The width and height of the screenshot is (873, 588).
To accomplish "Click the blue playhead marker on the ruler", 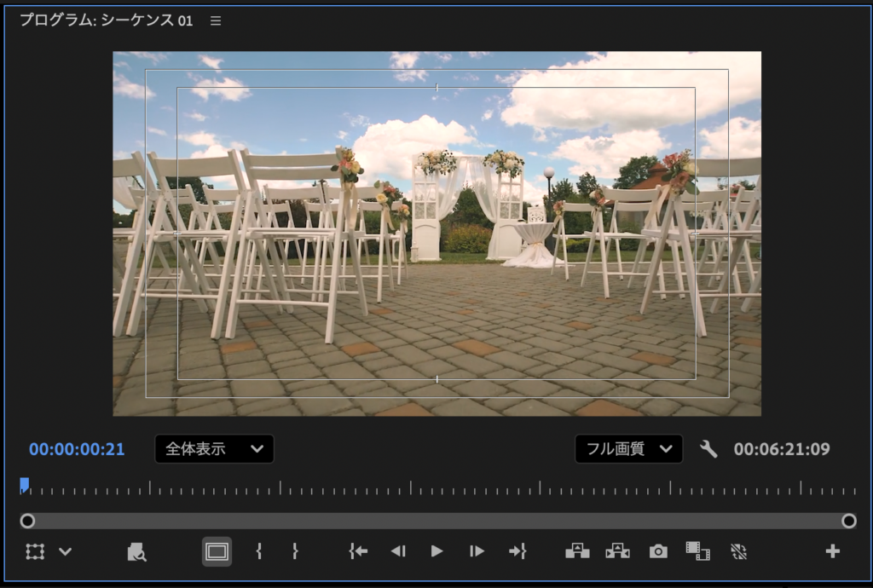I will coord(25,485).
